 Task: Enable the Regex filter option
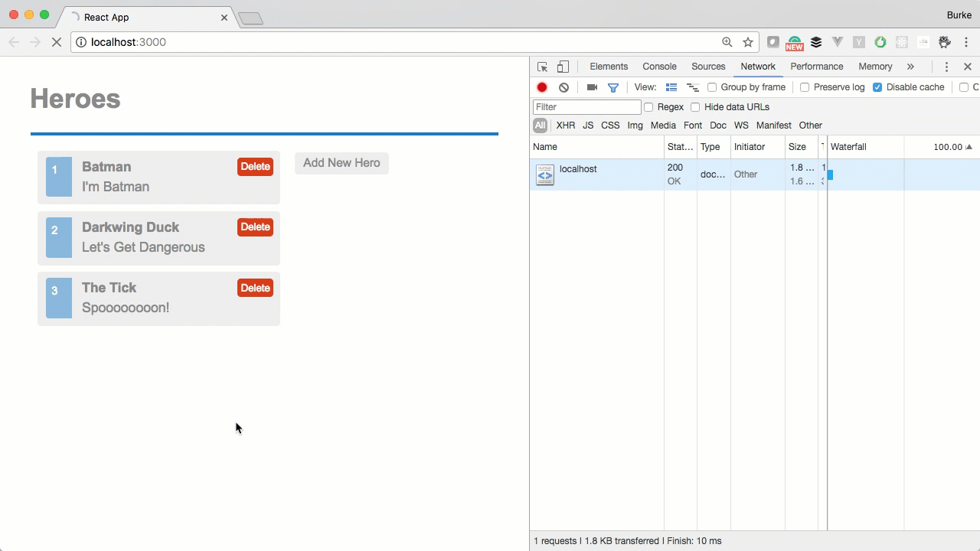click(x=648, y=107)
